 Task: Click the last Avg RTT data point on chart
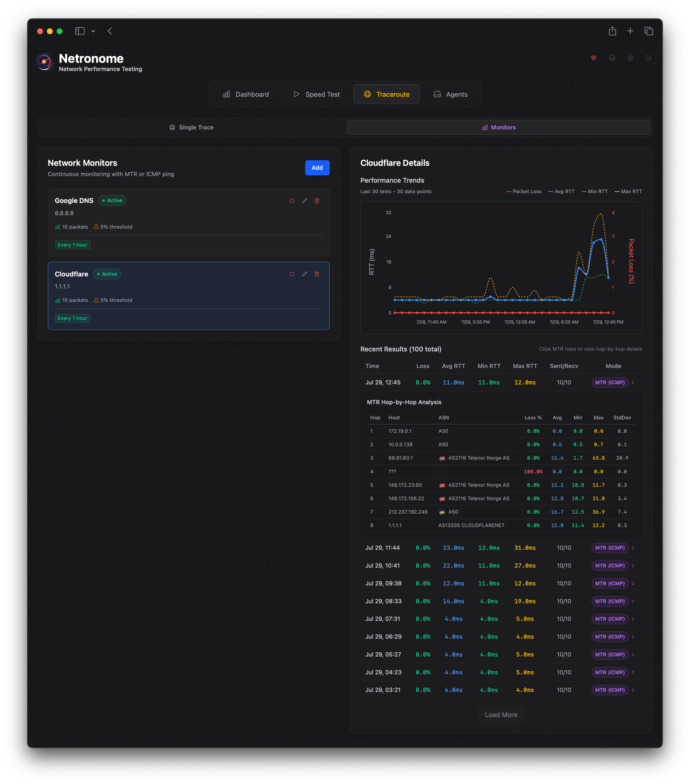pos(608,277)
